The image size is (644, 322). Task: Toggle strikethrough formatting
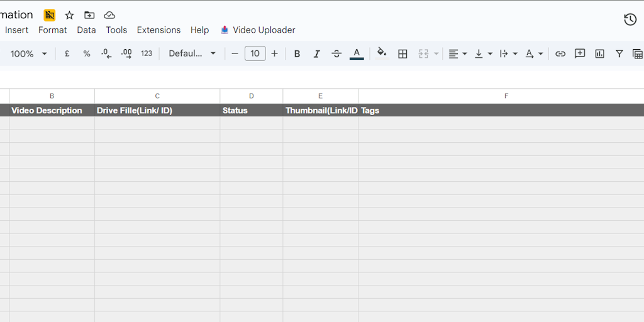click(x=336, y=54)
